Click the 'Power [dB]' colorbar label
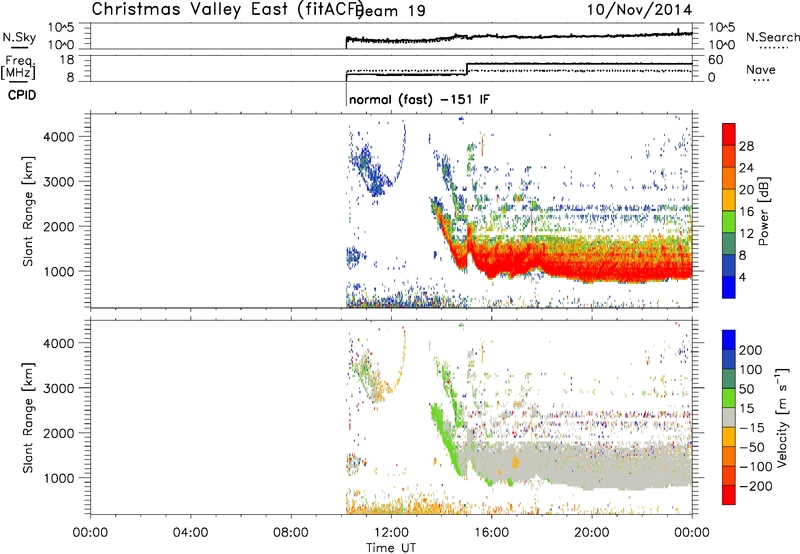This screenshot has width=800, height=554. 764,211
